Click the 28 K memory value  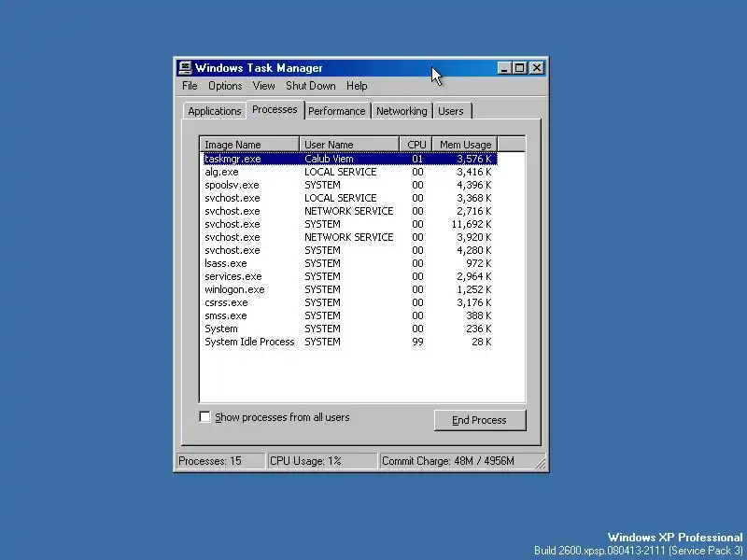[482, 342]
